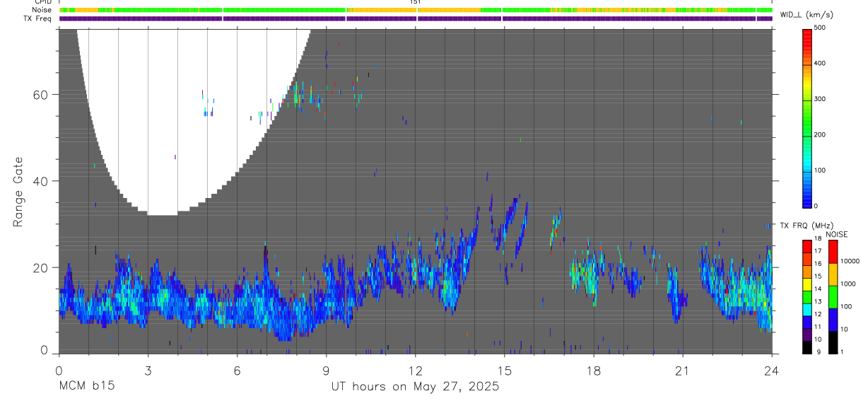Click the 21 hour label on time axis

tap(682, 370)
